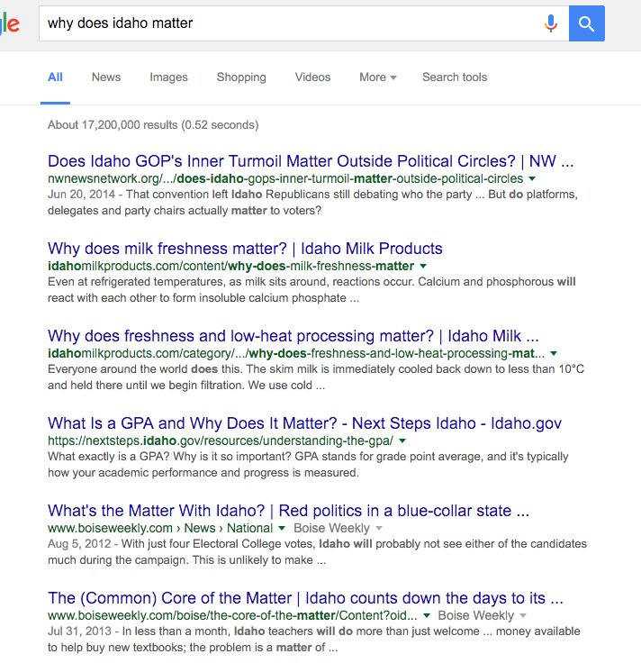Click the 'Jul 31, 2013' snippet date
This screenshot has height=672, width=641.
click(x=79, y=631)
